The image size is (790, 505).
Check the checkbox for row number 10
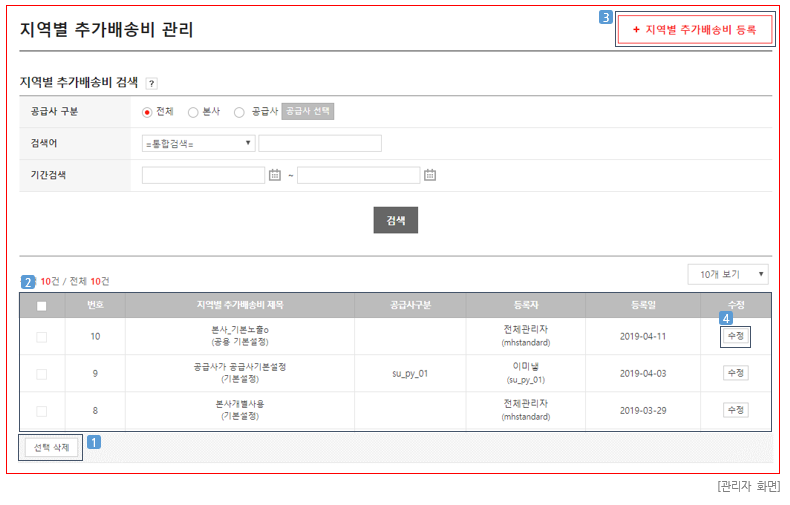[x=41, y=337]
